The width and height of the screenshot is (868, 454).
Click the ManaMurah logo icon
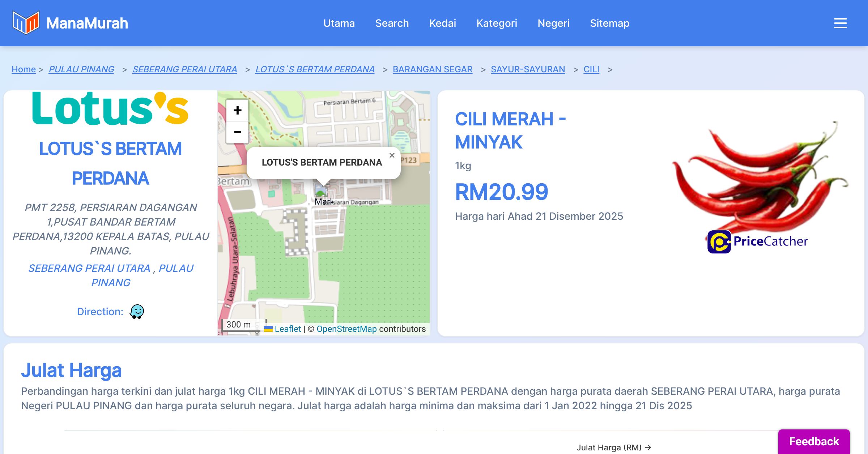26,23
